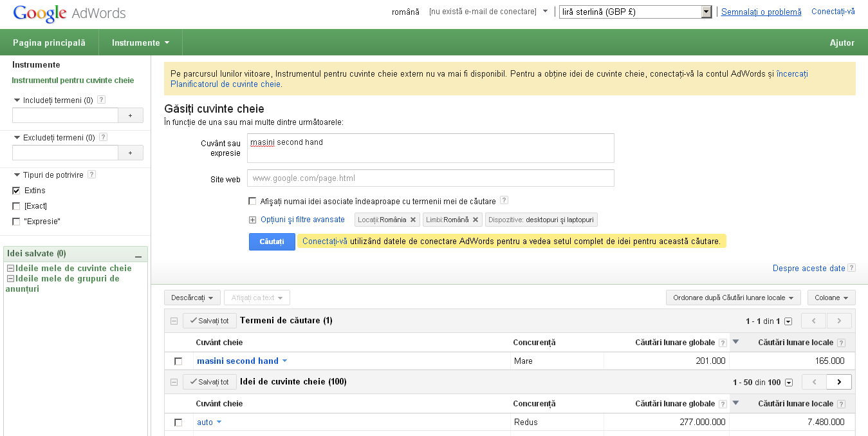Viewport: 868px width, 436px height.
Task: Click Salvați tot for Idei de cuvinte cheie
Action: coord(210,382)
